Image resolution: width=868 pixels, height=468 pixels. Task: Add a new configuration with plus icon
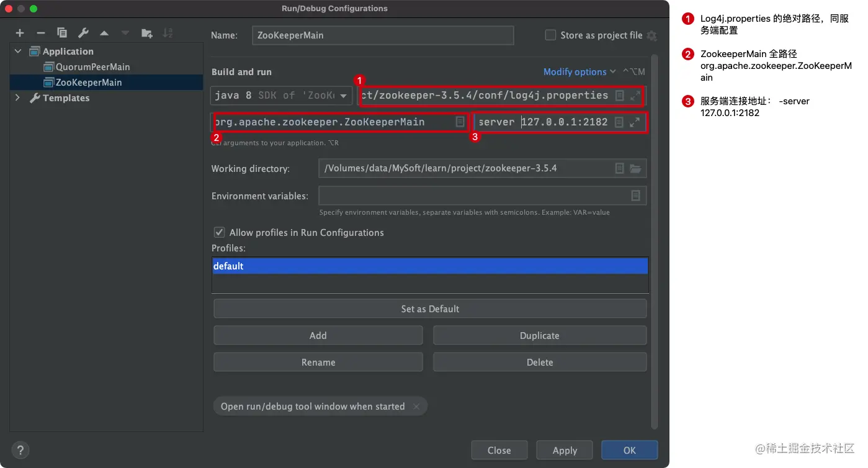click(20, 33)
